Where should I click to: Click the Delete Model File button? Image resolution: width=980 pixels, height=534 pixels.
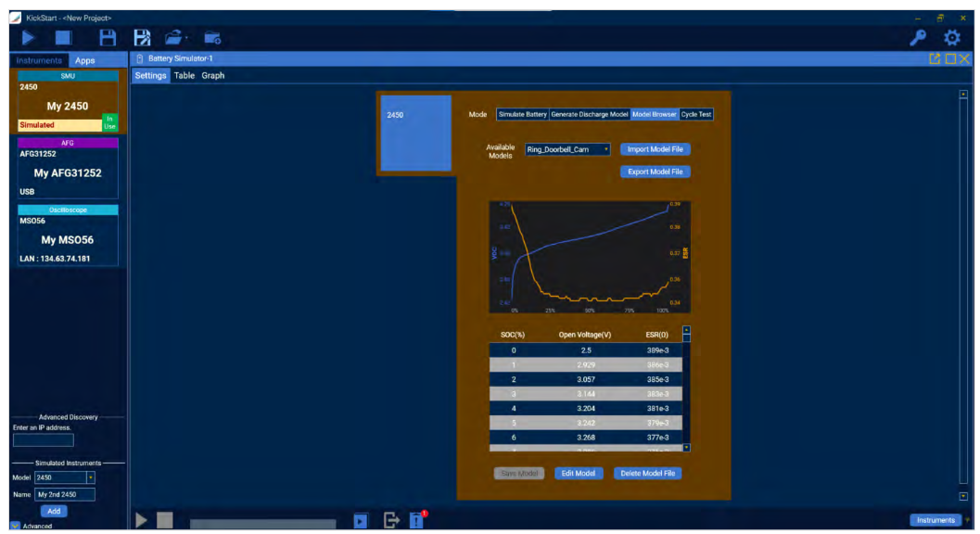(x=647, y=473)
